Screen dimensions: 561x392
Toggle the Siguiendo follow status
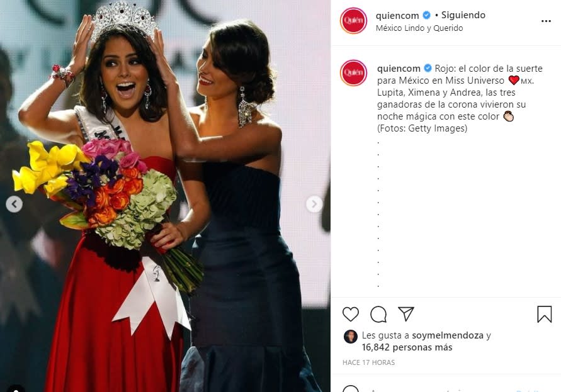[x=463, y=15]
